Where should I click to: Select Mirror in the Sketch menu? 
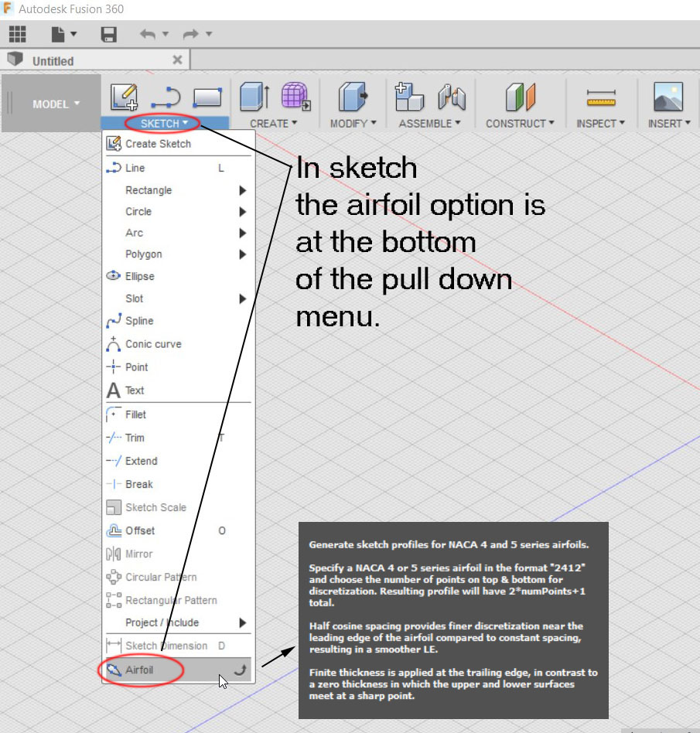click(x=179, y=554)
